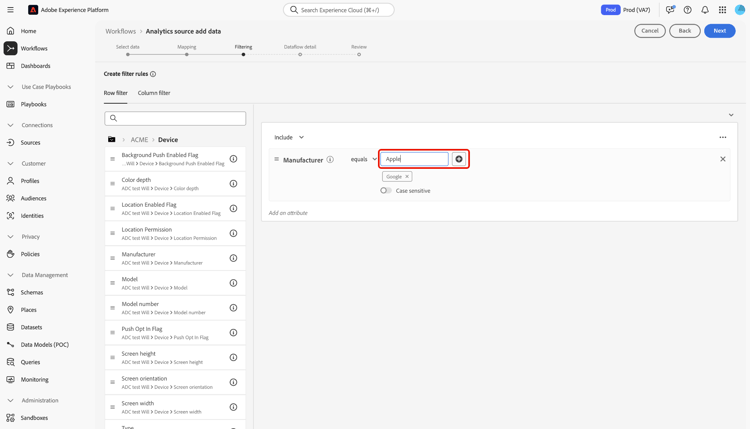Collapse the filter container chevron

pyautogui.click(x=731, y=115)
